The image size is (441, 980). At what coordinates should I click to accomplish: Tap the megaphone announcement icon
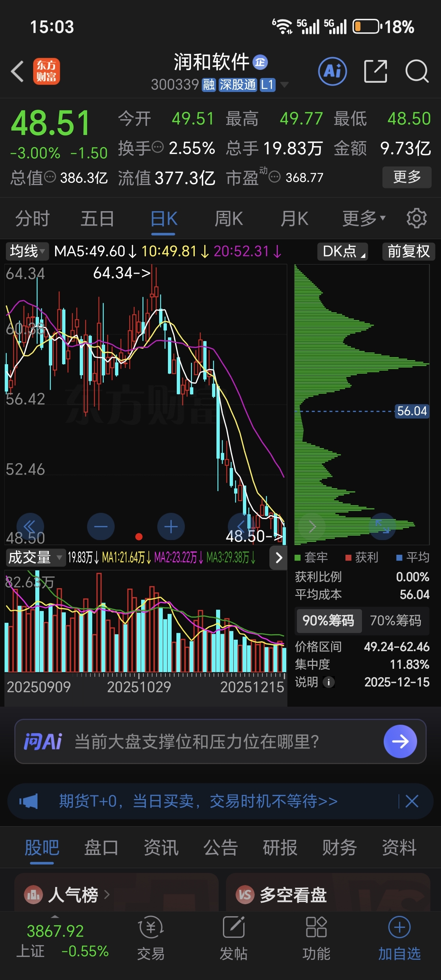(29, 802)
